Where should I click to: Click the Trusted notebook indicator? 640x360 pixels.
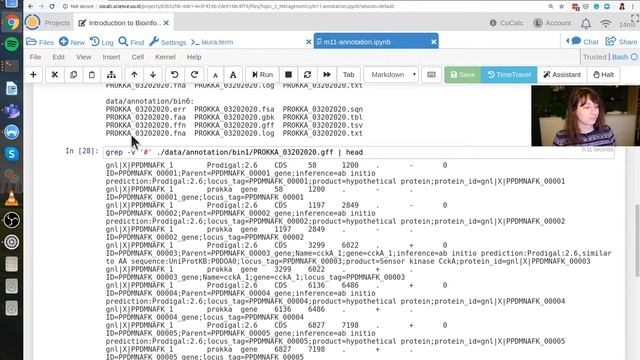tap(595, 57)
